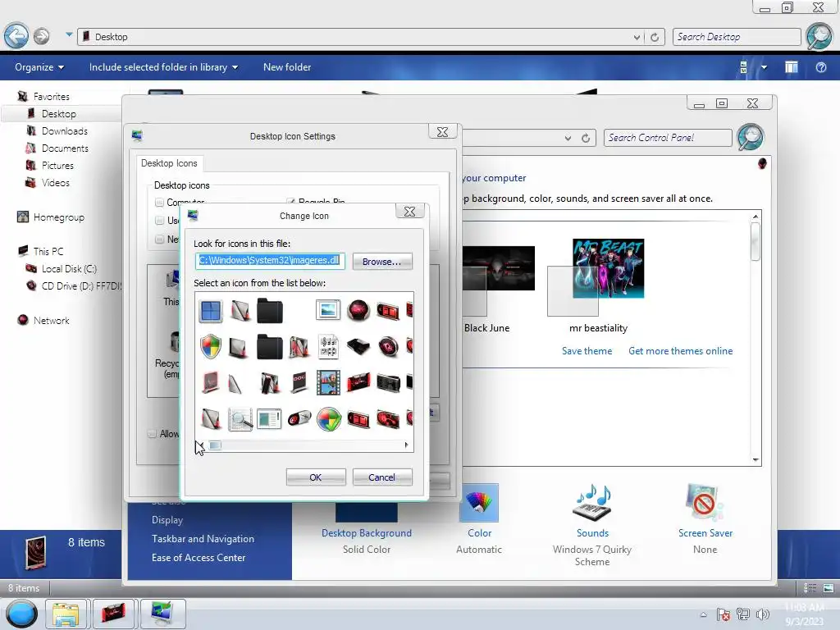Viewport: 840px width, 630px height.
Task: Open the Action Center flag in tray
Action: [723, 614]
